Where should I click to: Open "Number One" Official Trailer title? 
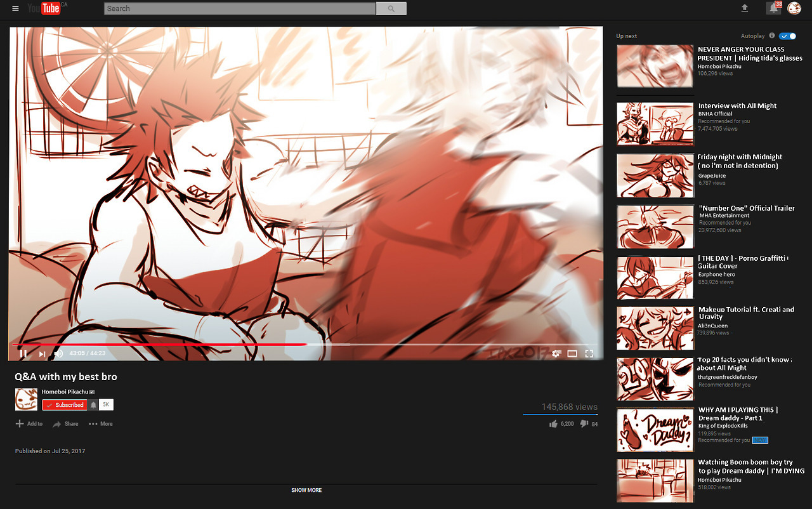[747, 208]
